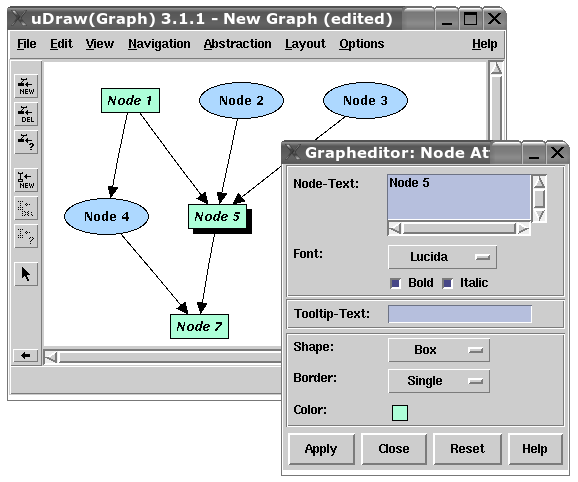Viewport: 578px width, 482px height.
Task: Click the Tooltip-Text input field
Action: tap(460, 314)
